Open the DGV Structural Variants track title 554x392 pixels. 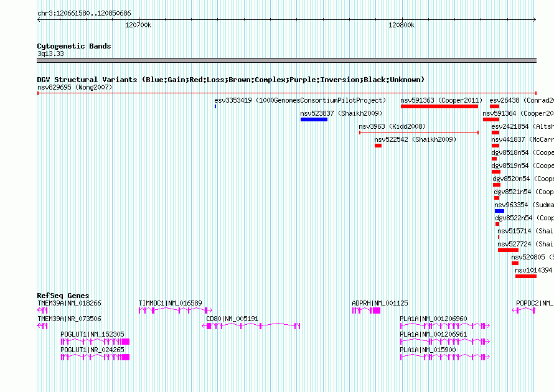(231, 80)
